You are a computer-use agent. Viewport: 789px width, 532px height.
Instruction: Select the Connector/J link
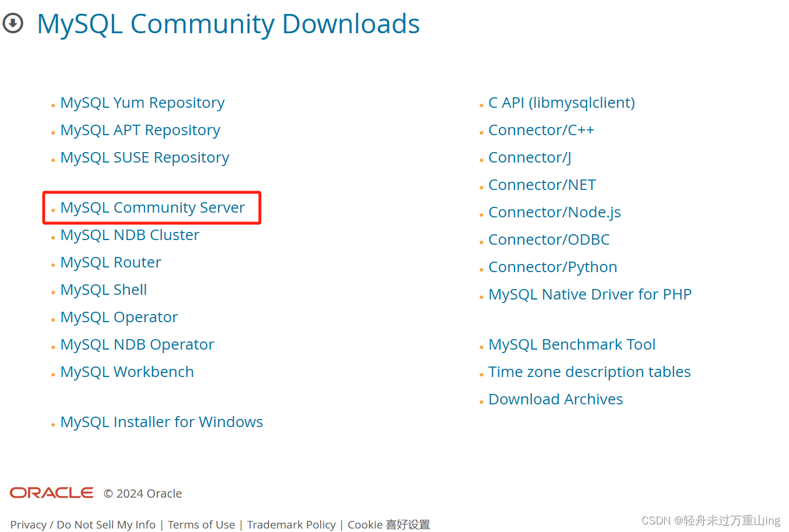(530, 157)
